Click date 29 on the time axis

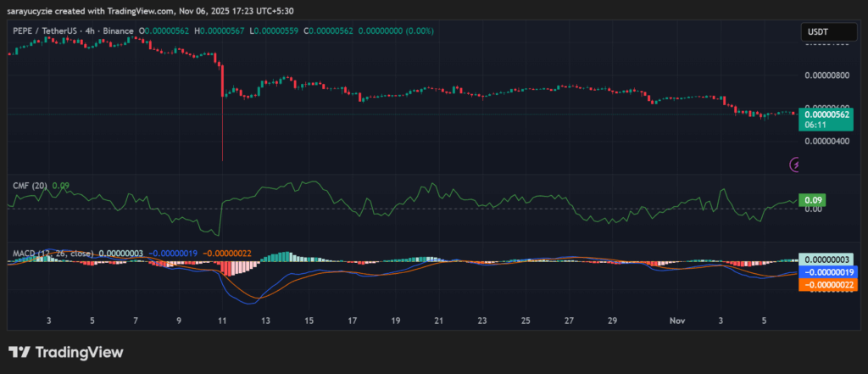[x=612, y=321]
